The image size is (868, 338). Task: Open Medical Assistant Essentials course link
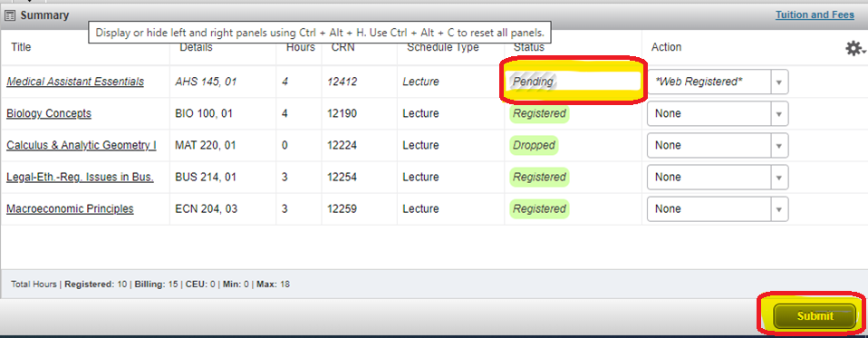[x=75, y=82]
